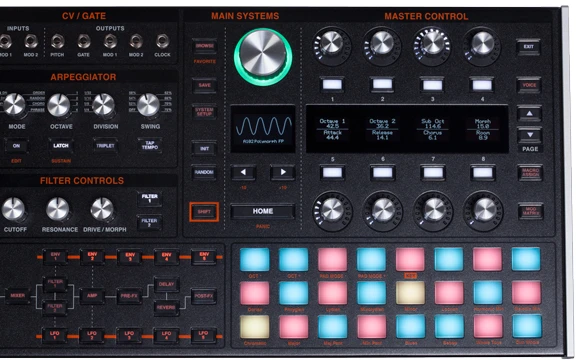The width and height of the screenshot is (576, 360).
Task: Click the CLOCK output jack
Action: (x=162, y=42)
